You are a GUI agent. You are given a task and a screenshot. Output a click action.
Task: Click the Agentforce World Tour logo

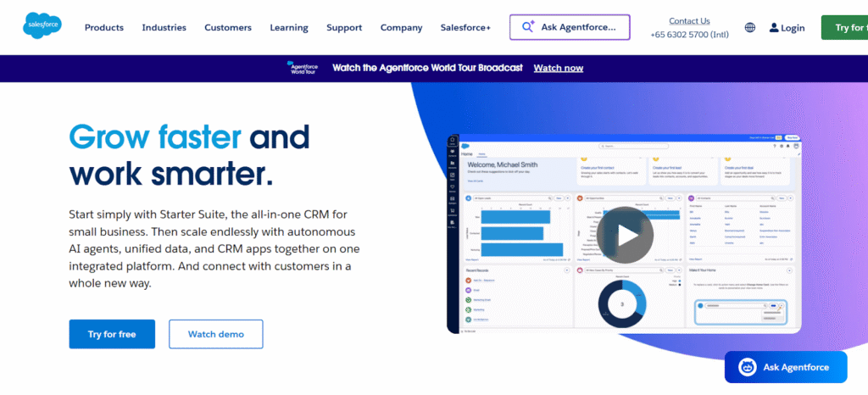(x=303, y=68)
